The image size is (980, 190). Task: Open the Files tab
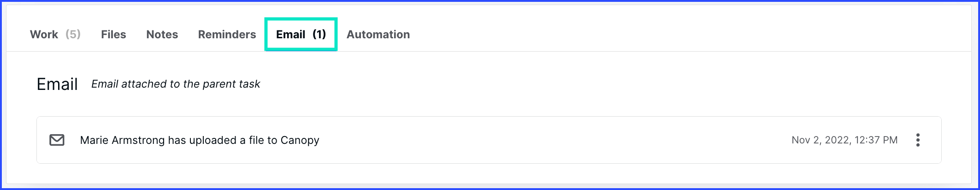tap(113, 34)
